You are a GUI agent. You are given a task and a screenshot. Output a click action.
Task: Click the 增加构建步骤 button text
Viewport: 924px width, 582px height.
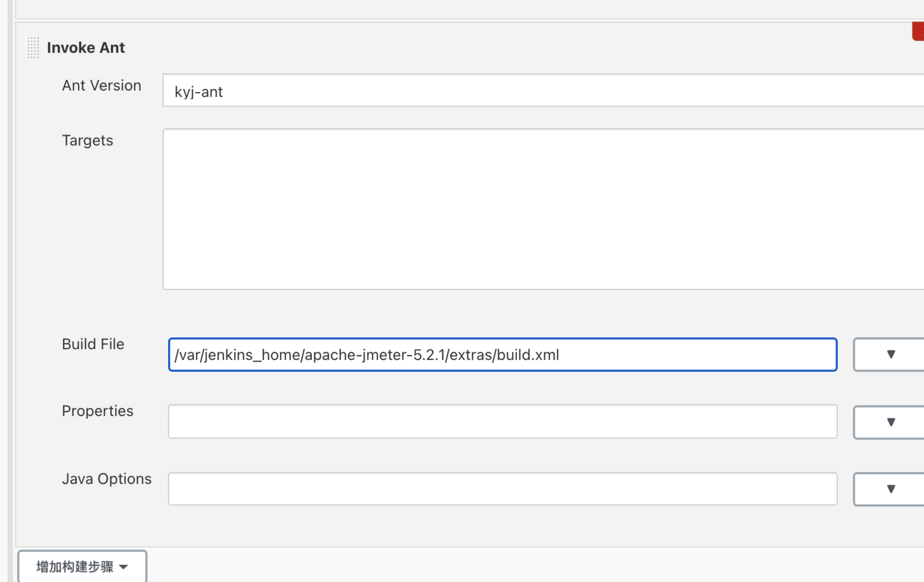click(x=75, y=567)
